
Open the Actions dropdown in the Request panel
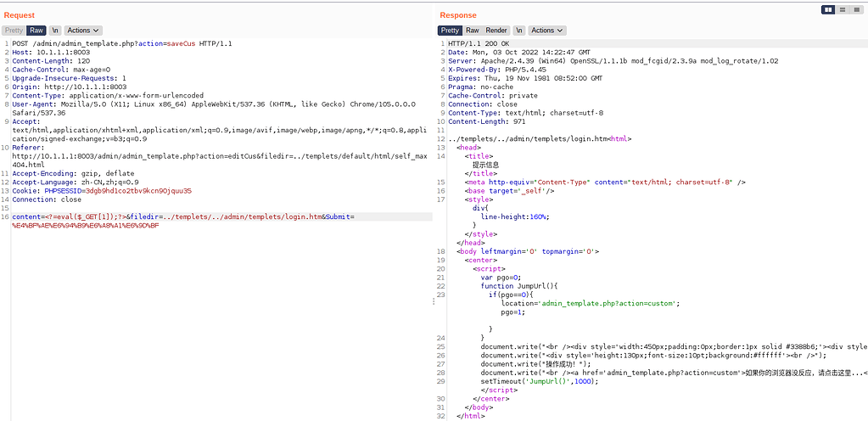(83, 31)
